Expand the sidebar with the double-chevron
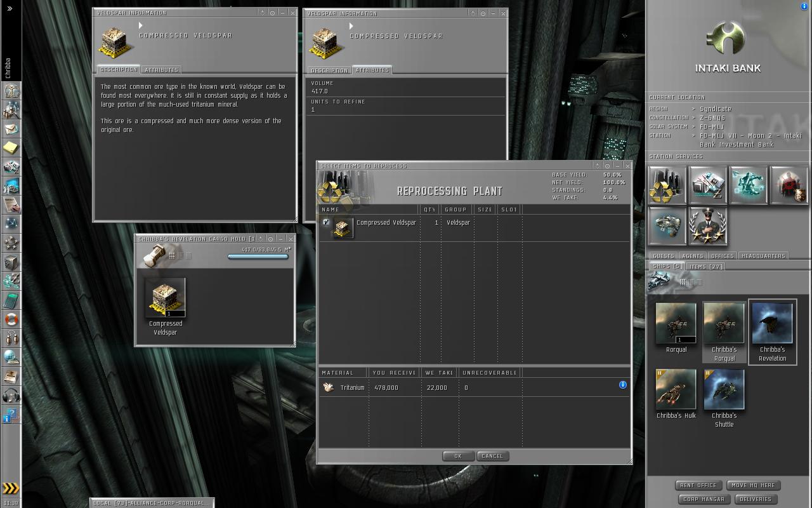The height and width of the screenshot is (508, 812). point(10,8)
